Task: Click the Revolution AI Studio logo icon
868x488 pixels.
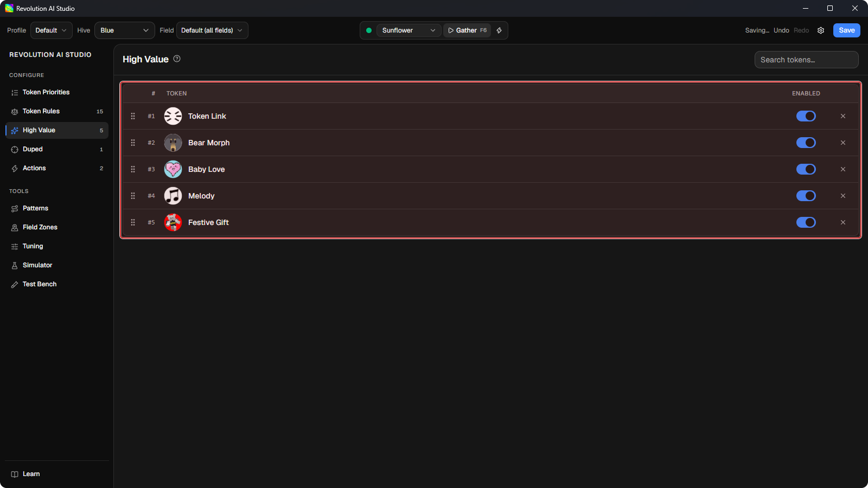Action: pos(9,8)
